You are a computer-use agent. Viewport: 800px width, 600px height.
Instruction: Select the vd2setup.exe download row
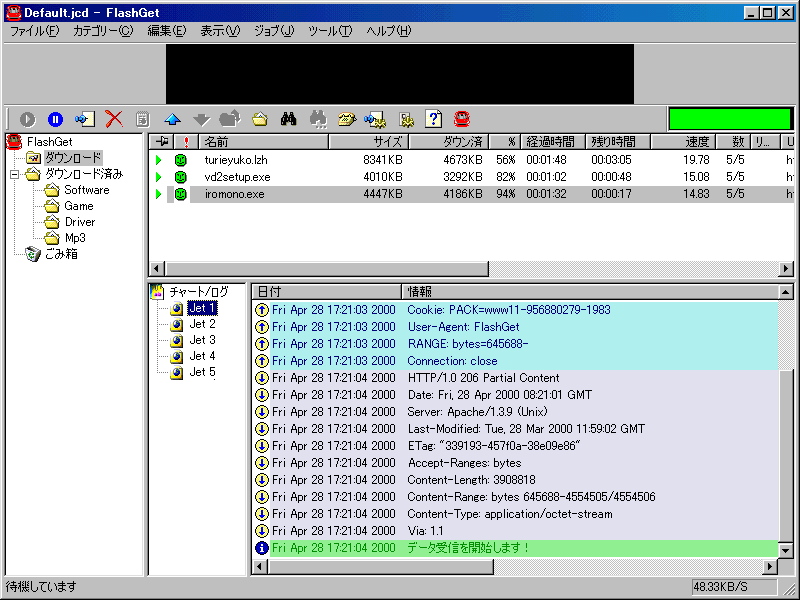[471, 177]
